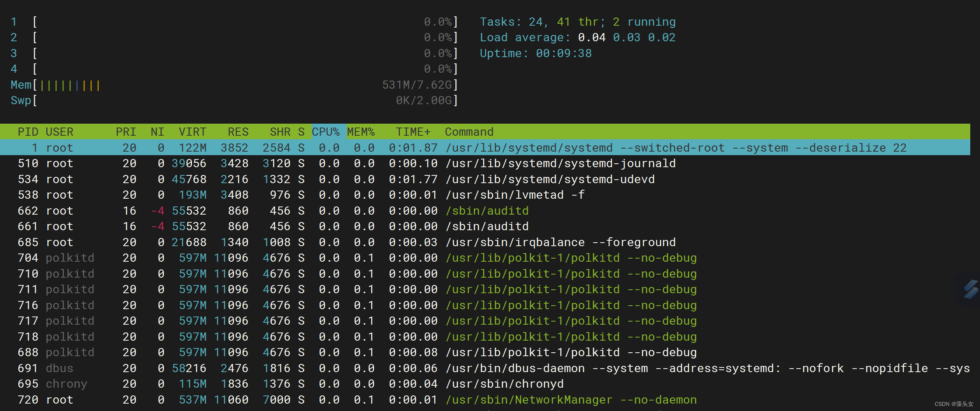The image size is (980, 411).
Task: Click the Load average value 0.04
Action: (x=592, y=37)
